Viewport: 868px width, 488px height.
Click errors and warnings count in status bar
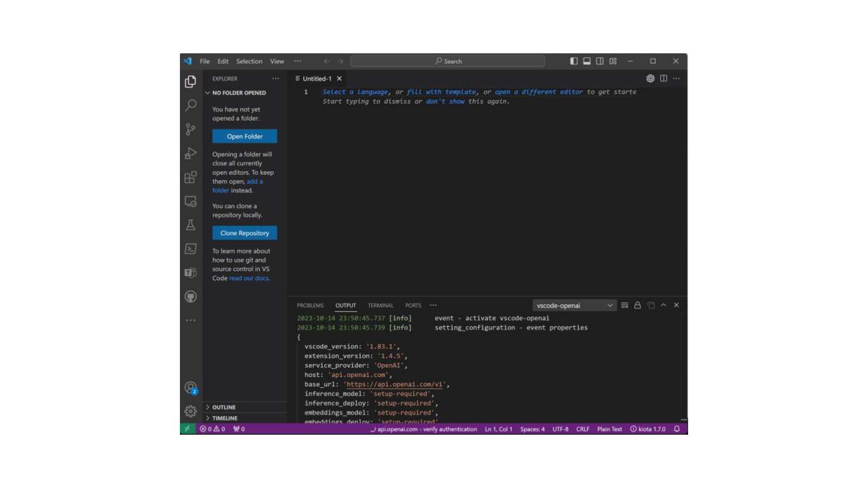point(212,429)
